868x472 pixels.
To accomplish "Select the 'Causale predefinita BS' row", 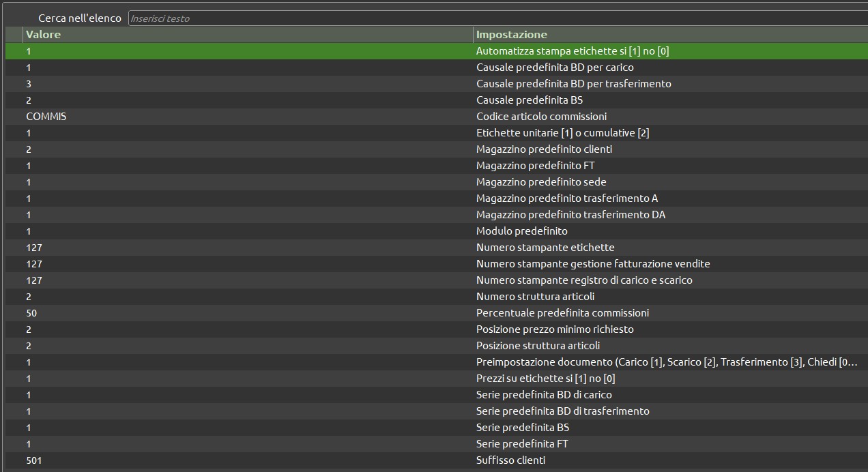I will pyautogui.click(x=529, y=100).
